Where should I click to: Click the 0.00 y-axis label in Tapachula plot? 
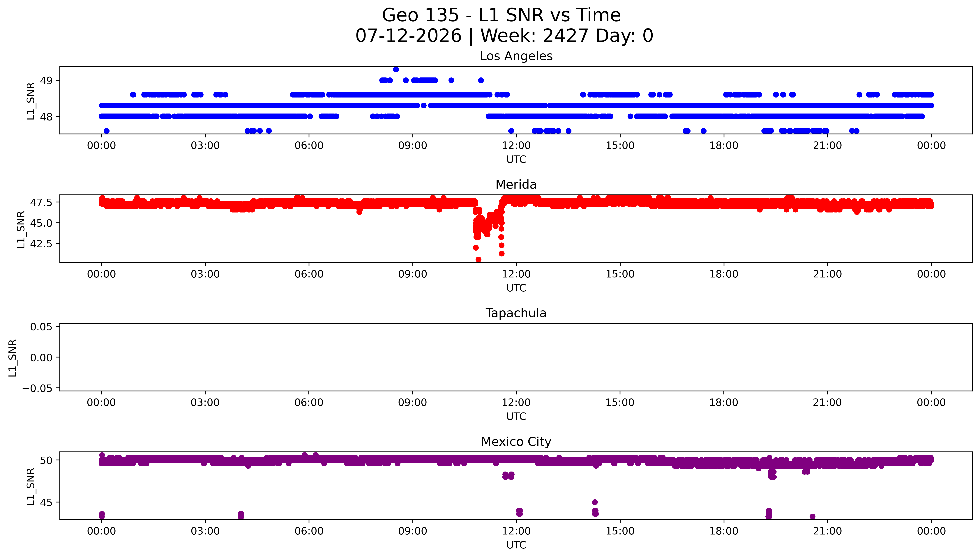coord(41,358)
